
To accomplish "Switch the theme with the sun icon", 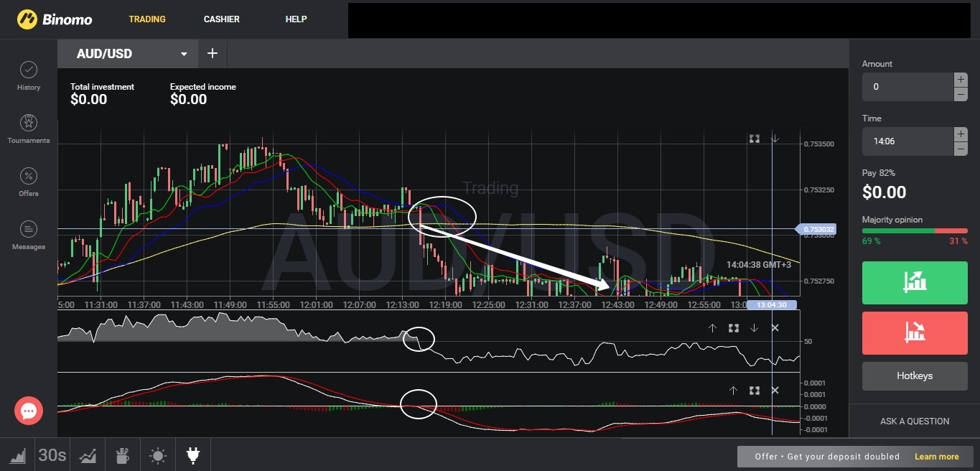I will click(x=158, y=455).
